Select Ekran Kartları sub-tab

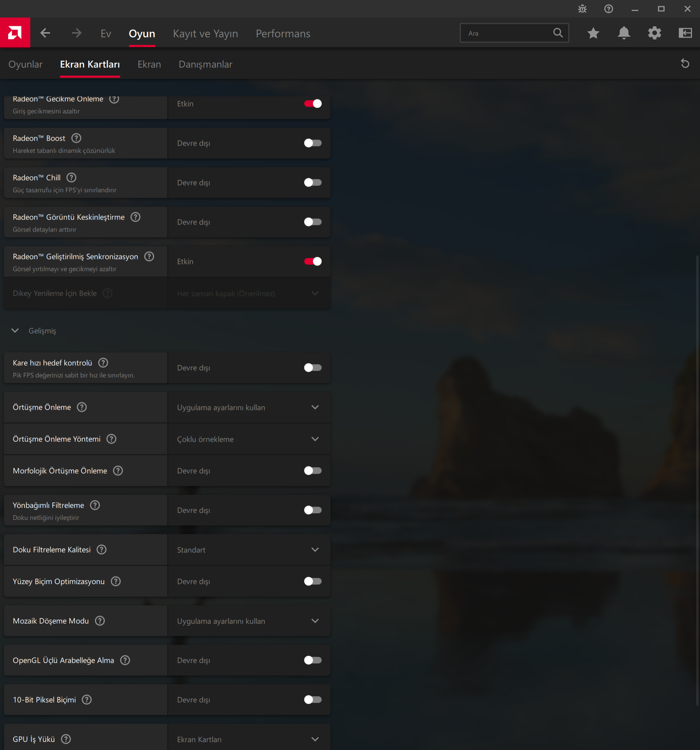tap(90, 64)
